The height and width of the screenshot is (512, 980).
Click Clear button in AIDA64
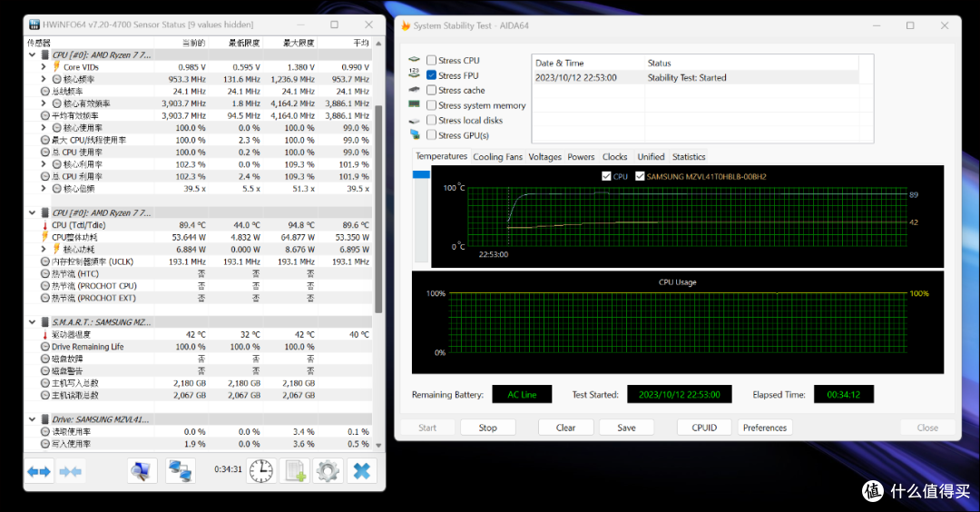[565, 428]
